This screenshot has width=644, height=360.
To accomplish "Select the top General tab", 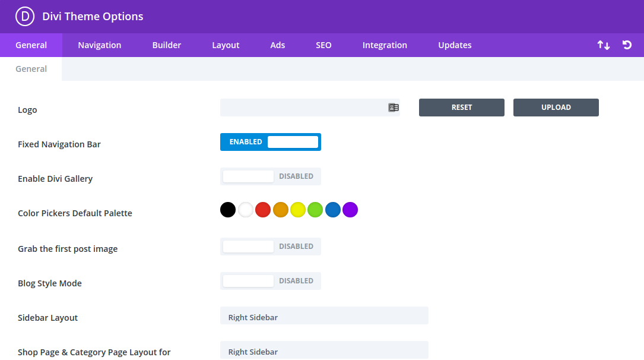I will (31, 45).
